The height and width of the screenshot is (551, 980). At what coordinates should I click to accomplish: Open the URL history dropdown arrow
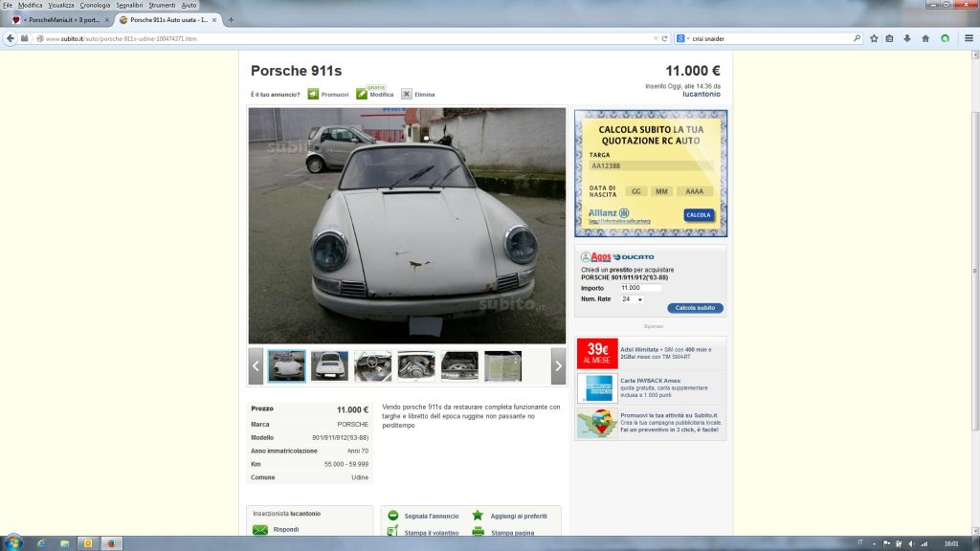coord(655,38)
